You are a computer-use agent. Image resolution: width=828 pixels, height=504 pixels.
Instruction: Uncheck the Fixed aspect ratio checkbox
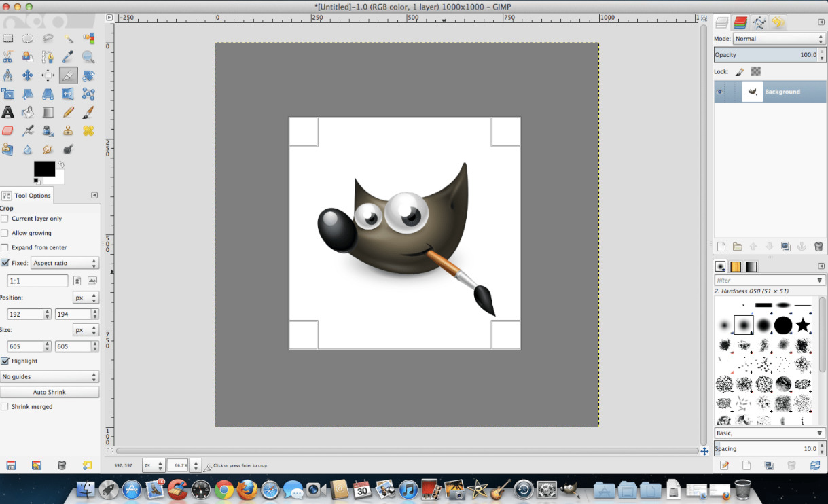click(x=5, y=263)
